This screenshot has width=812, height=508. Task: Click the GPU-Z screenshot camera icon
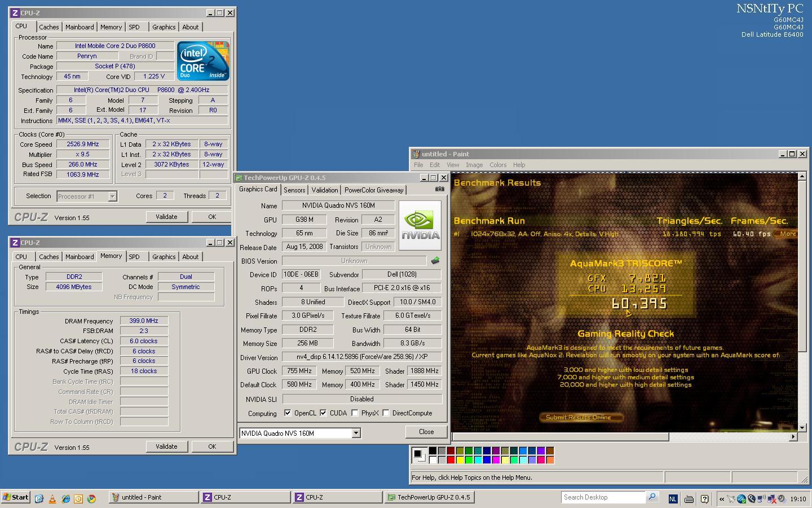point(440,189)
